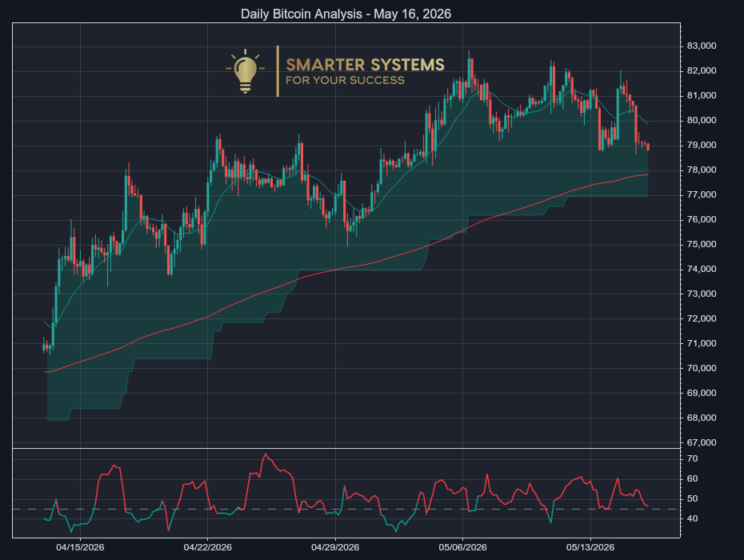This screenshot has height=560, width=744.
Task: Click the 67,000 price axis label
Action: [702, 442]
